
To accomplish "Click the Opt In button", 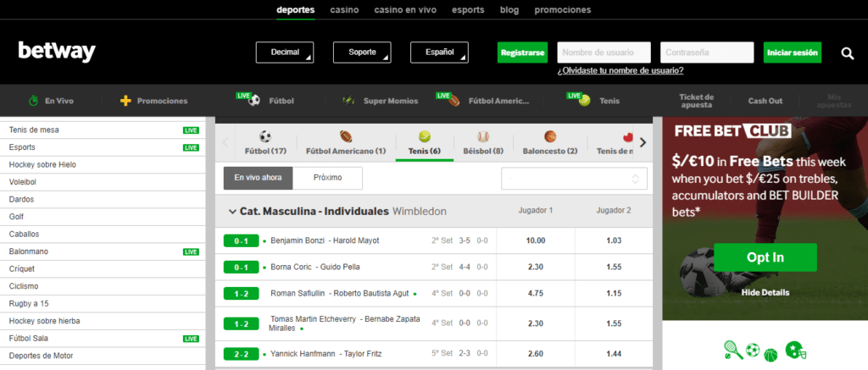I will (765, 257).
